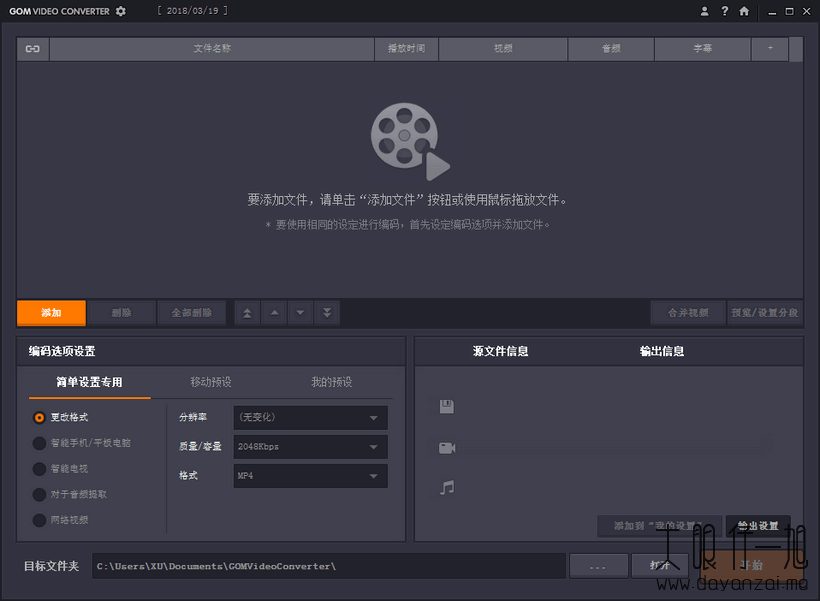
Task: Click the 字幕 column header
Action: 702,49
